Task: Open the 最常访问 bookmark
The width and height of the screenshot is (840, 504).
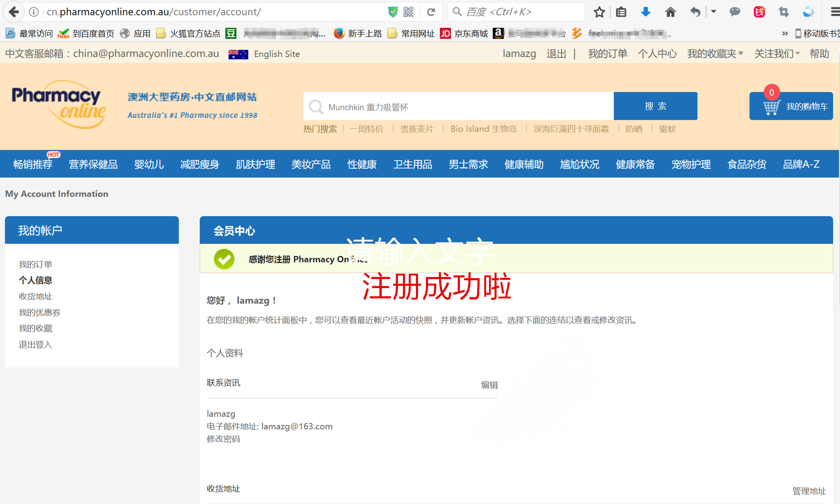Action: pyautogui.click(x=30, y=33)
